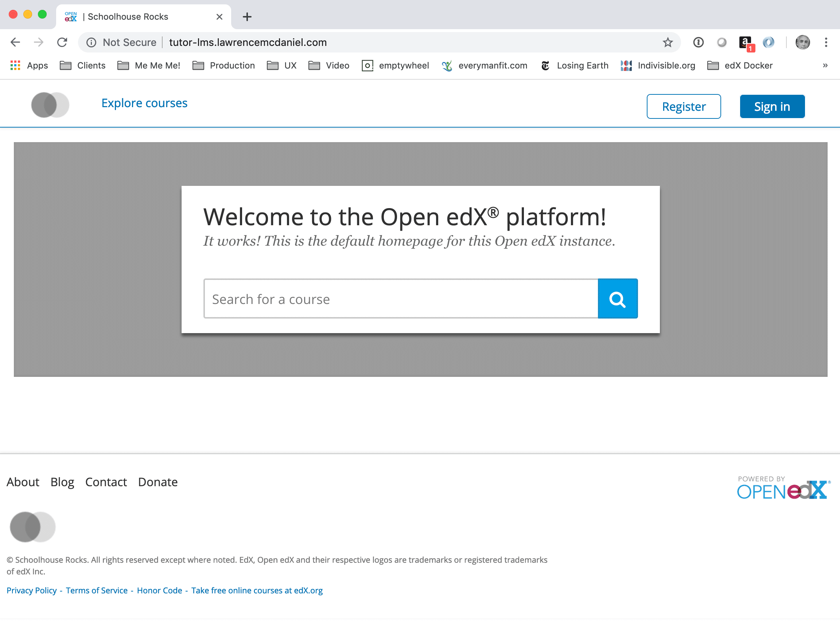Focus the Search for a course field

(401, 298)
